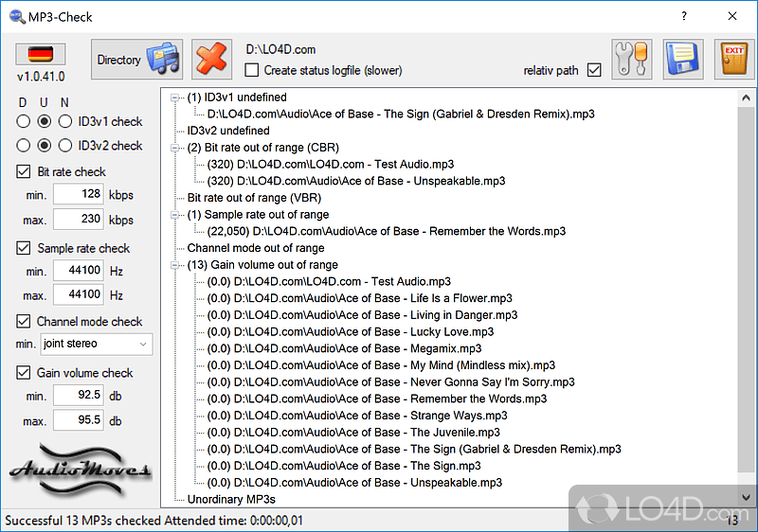Click the D:\LO4D.com directory path text

pyautogui.click(x=280, y=50)
